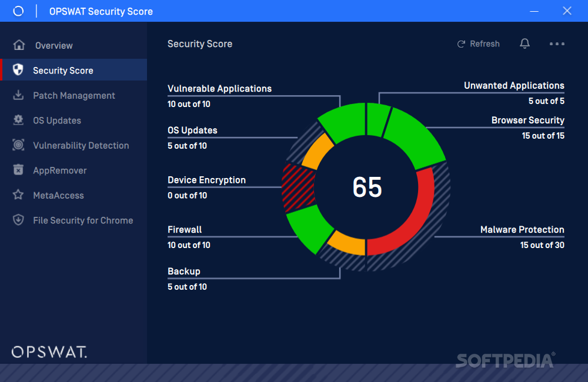Click the OPSWAT circle logo in title bar
The image size is (588, 382).
tap(18, 11)
